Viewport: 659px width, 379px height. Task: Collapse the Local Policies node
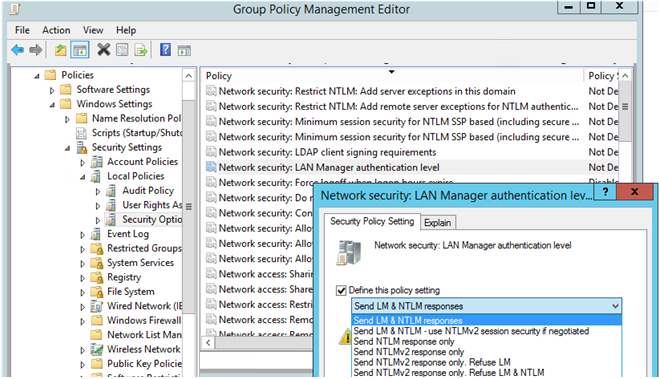pyautogui.click(x=82, y=177)
